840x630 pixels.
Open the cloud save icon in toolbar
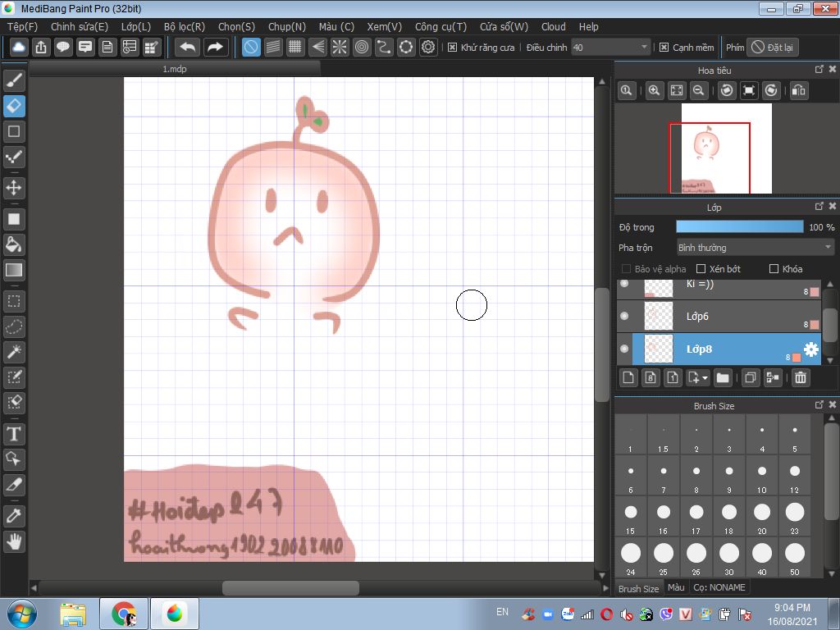pos(18,47)
